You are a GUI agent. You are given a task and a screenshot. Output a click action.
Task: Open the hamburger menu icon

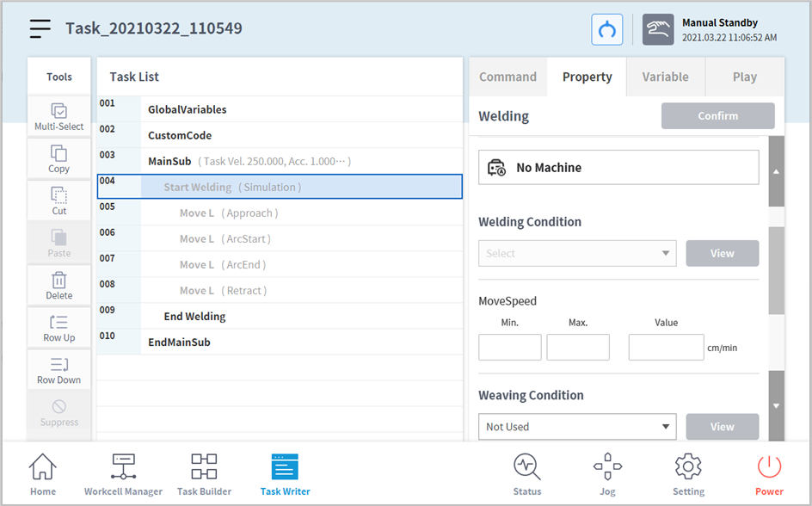[x=40, y=28]
